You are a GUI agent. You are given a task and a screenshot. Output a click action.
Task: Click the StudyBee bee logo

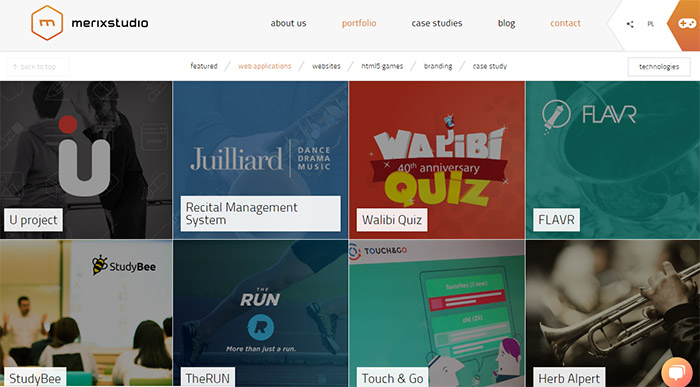100,266
